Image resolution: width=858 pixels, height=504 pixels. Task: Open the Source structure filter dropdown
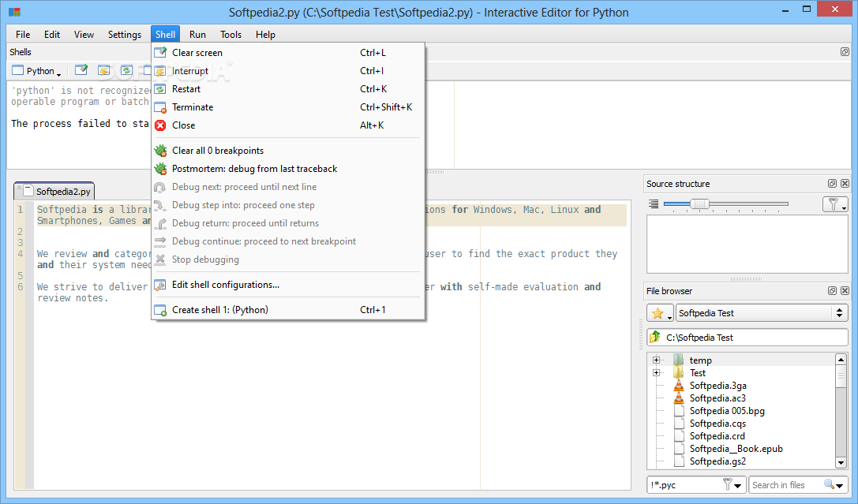[x=835, y=204]
